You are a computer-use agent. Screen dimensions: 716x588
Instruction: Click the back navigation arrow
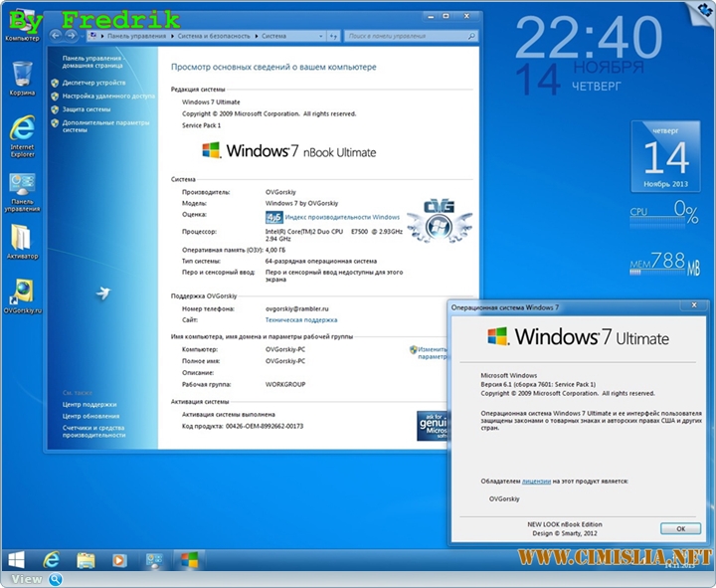coord(56,35)
